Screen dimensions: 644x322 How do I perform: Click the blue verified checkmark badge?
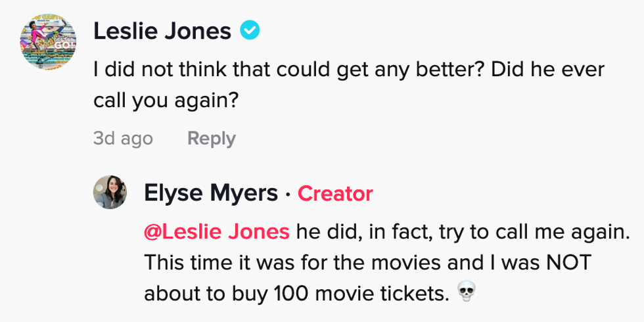[250, 30]
